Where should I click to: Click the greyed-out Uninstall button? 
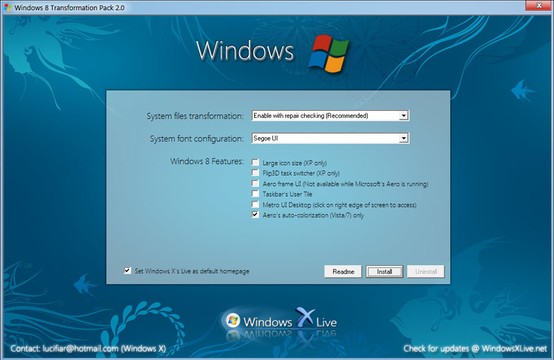[x=426, y=271]
